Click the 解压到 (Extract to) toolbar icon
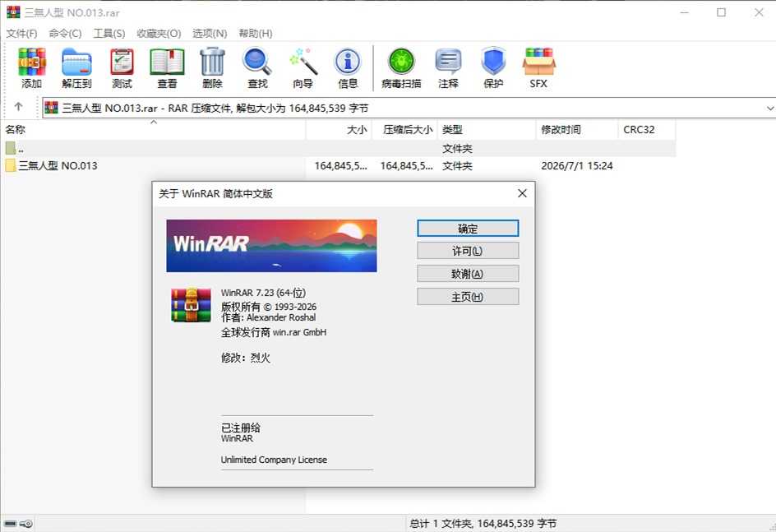Viewport: 776px width, 532px height. [x=76, y=62]
